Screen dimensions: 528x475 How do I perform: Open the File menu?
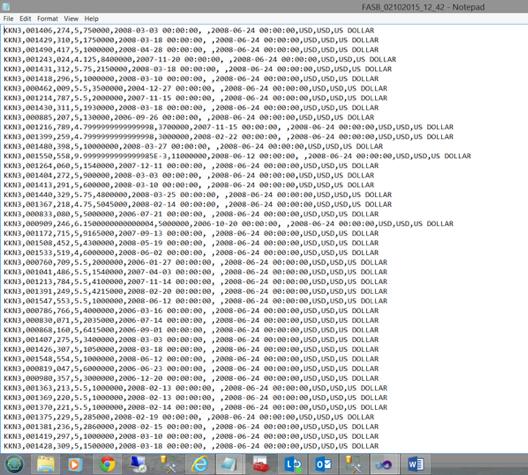(x=8, y=19)
